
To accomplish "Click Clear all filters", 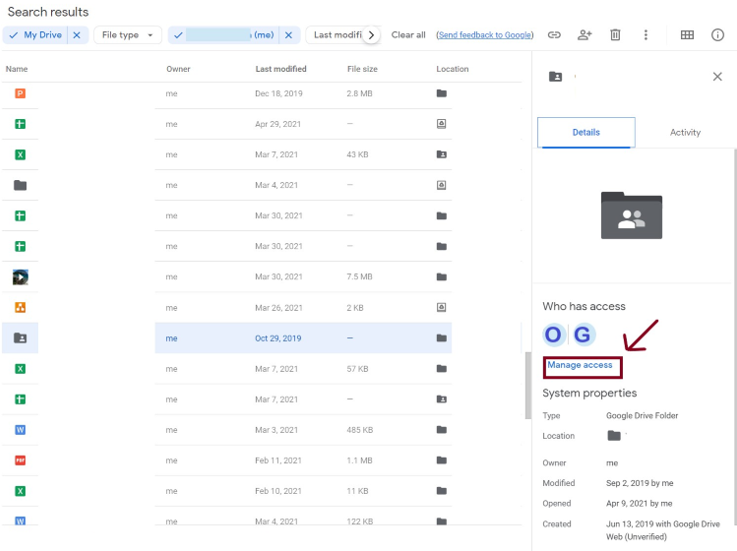I will click(408, 35).
